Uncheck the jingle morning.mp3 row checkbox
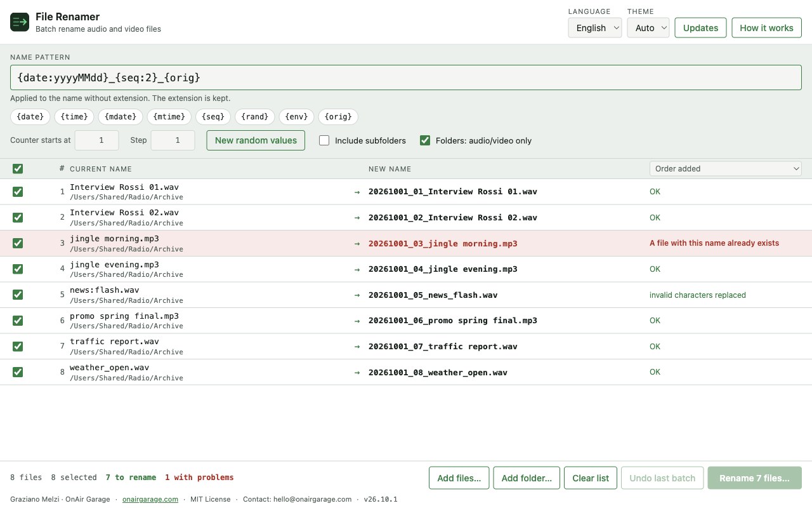This screenshot has height=508, width=812. [18, 243]
